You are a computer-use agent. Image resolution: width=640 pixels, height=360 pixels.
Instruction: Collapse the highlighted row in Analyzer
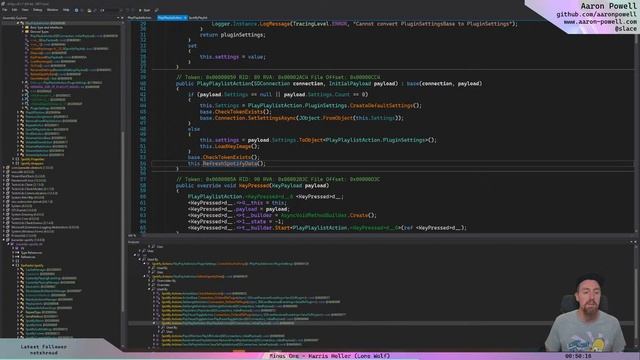pyautogui.click(x=154, y=323)
